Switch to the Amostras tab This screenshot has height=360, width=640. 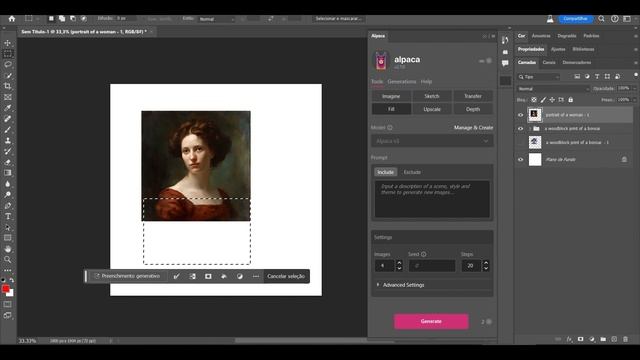coord(541,36)
